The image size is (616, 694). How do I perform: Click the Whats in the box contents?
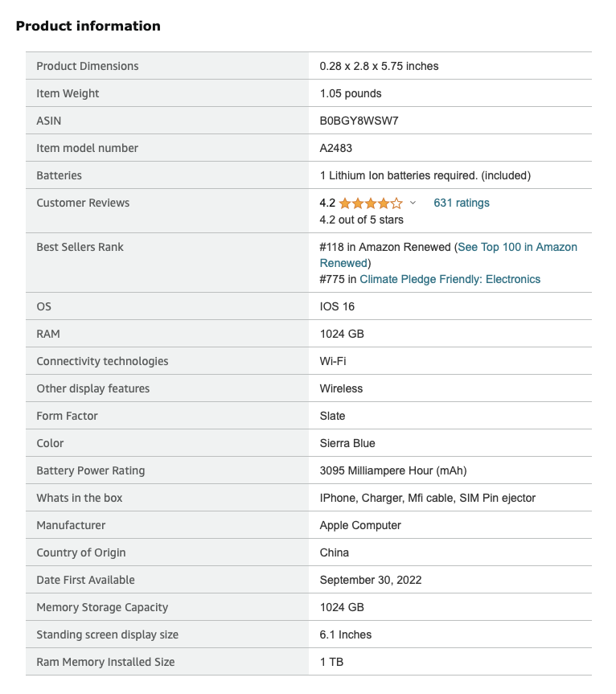point(428,499)
